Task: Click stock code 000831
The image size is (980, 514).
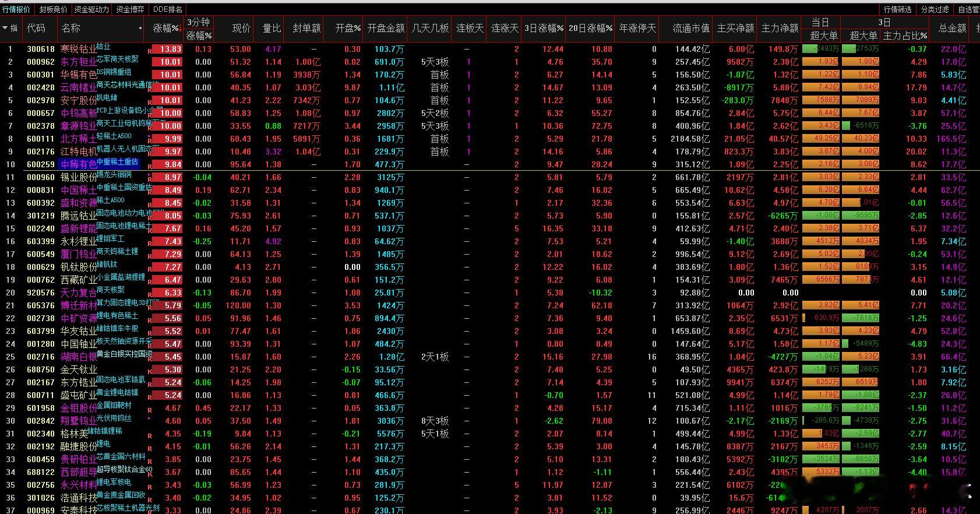Action: coord(41,191)
